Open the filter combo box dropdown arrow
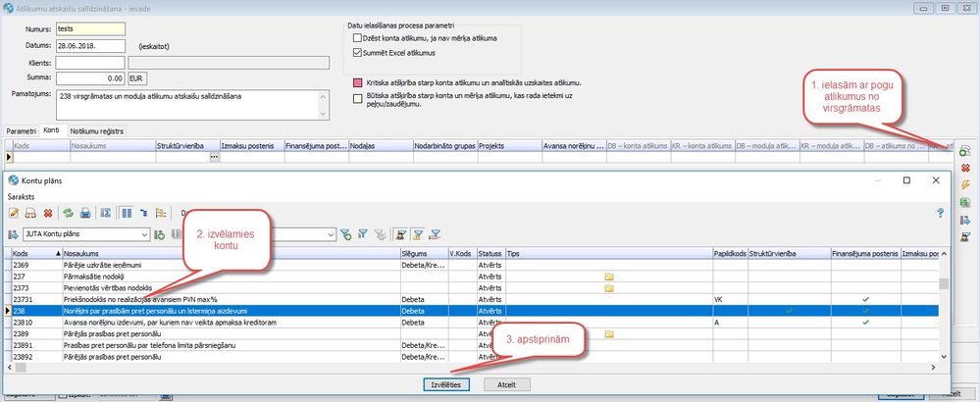The image size is (980, 402). click(331, 234)
